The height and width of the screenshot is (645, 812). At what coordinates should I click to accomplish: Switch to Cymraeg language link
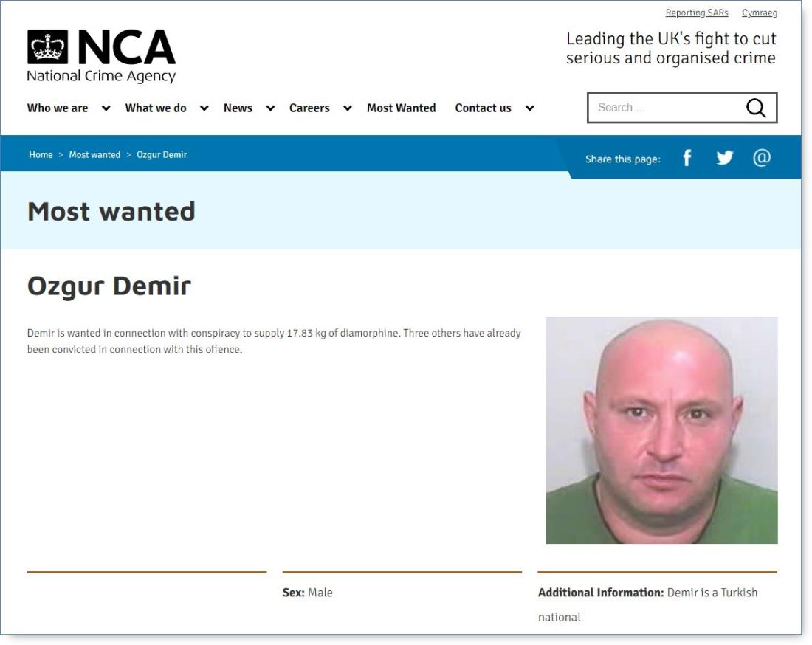point(759,13)
